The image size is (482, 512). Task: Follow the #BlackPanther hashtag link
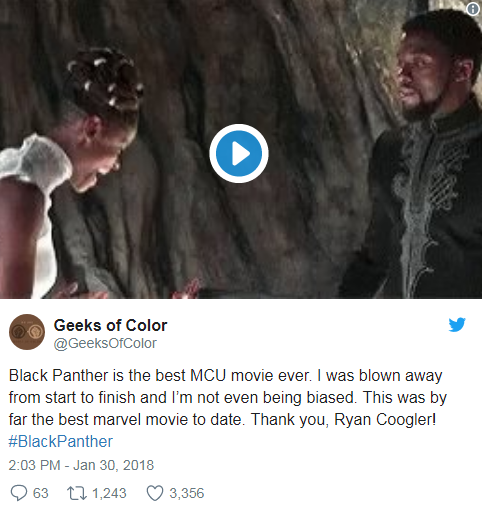(61, 442)
